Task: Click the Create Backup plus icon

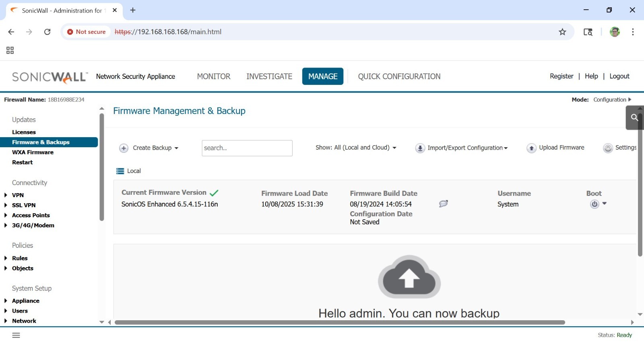Action: [124, 148]
